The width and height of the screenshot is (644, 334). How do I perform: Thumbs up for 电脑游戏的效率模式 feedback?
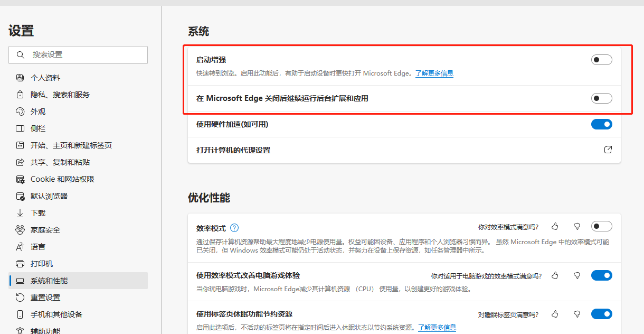pyautogui.click(x=555, y=275)
